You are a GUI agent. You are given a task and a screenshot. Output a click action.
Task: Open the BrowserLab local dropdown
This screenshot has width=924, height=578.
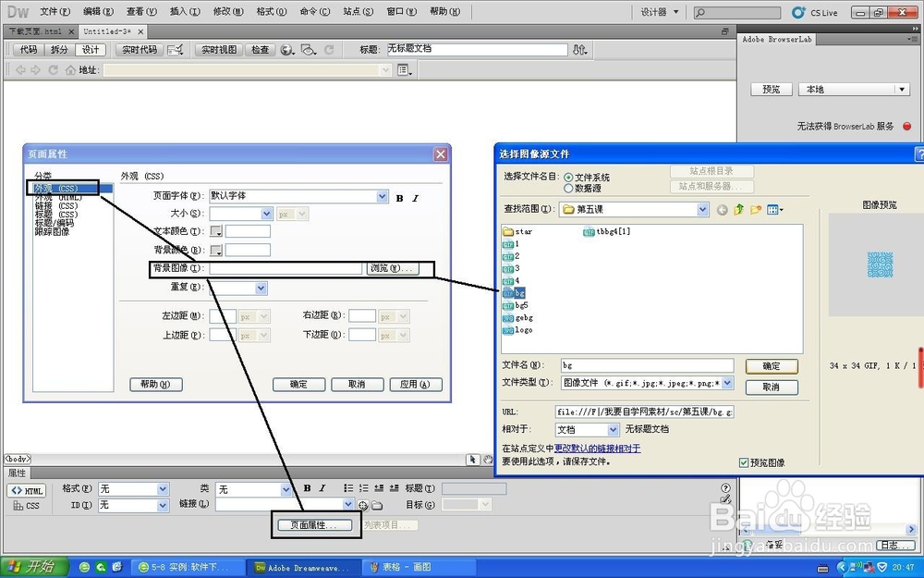click(x=902, y=90)
